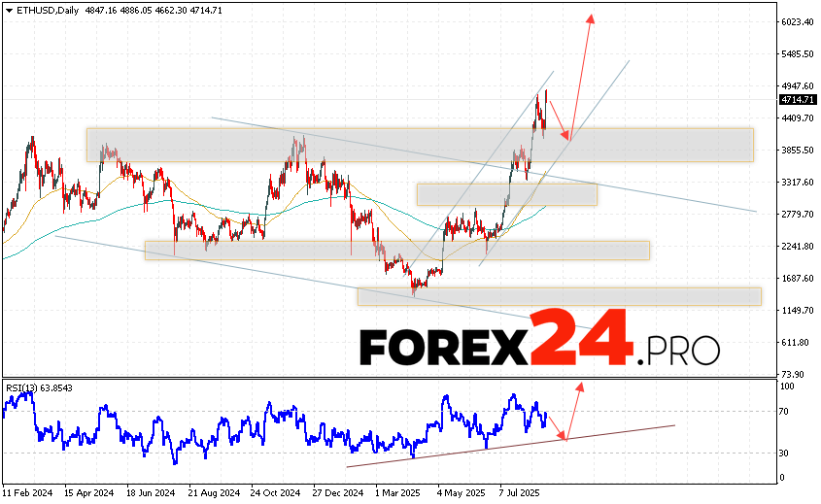Click the 24 Oct 2024 date label
Image resolution: width=821 pixels, height=504 pixels.
tap(276, 492)
